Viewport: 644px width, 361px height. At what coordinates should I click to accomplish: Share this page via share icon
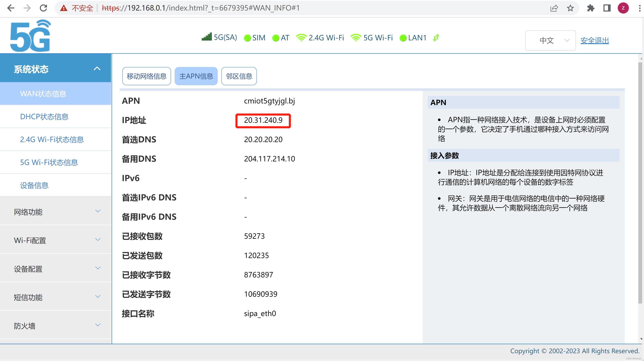pyautogui.click(x=554, y=8)
